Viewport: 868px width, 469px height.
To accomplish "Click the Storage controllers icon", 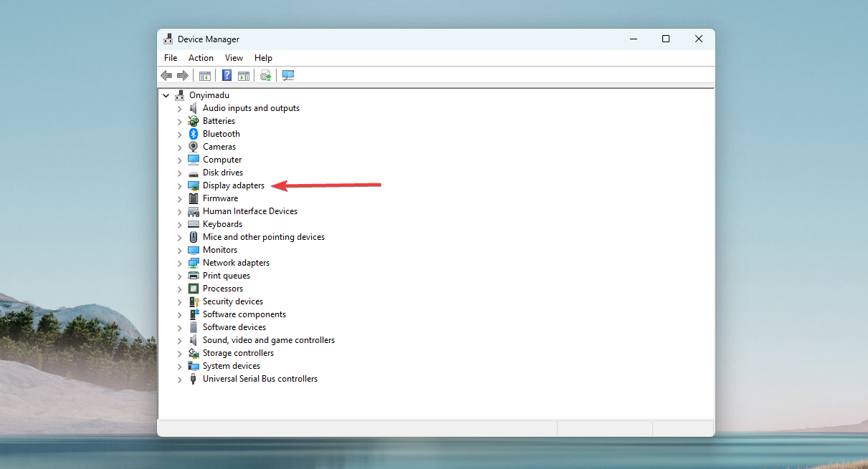I will (x=193, y=353).
